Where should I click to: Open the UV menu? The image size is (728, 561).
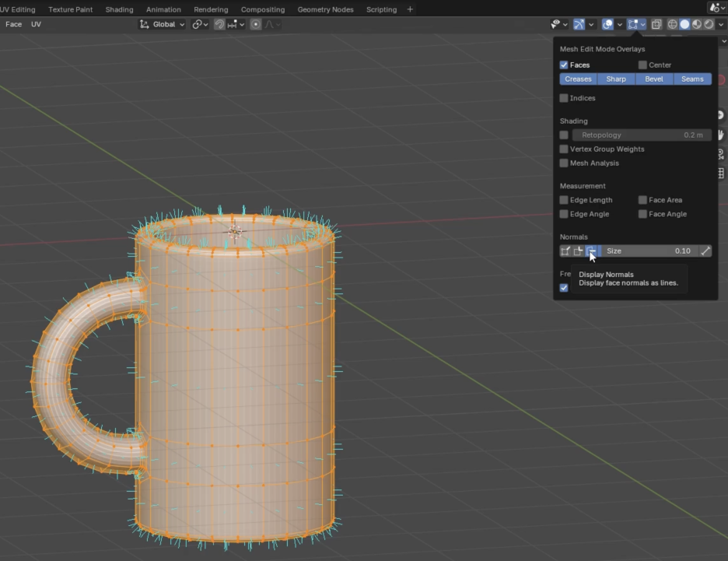pyautogui.click(x=36, y=24)
